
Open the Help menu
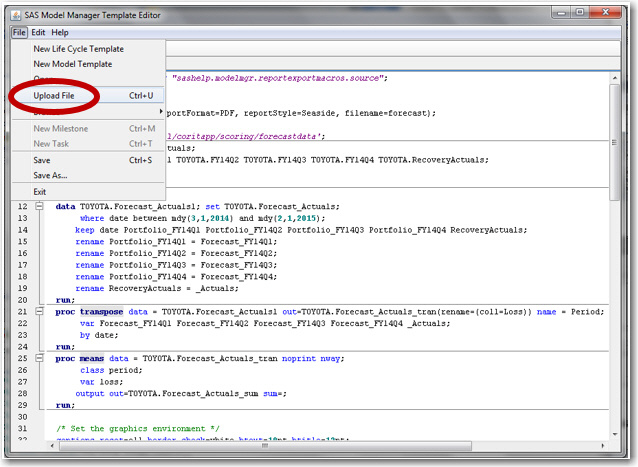point(60,32)
